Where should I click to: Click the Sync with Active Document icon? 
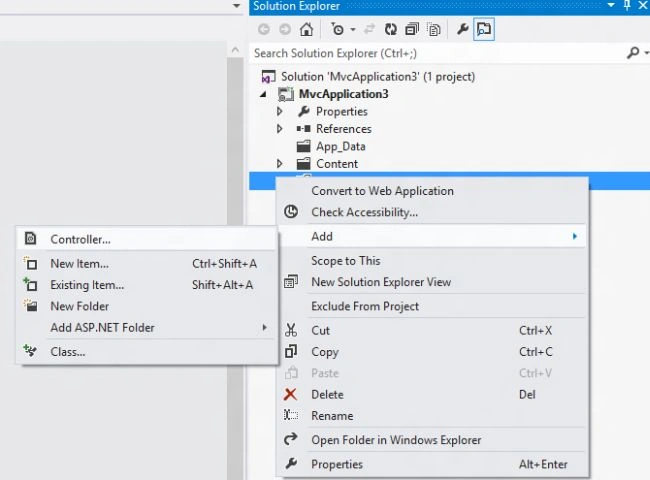pyautogui.click(x=369, y=29)
